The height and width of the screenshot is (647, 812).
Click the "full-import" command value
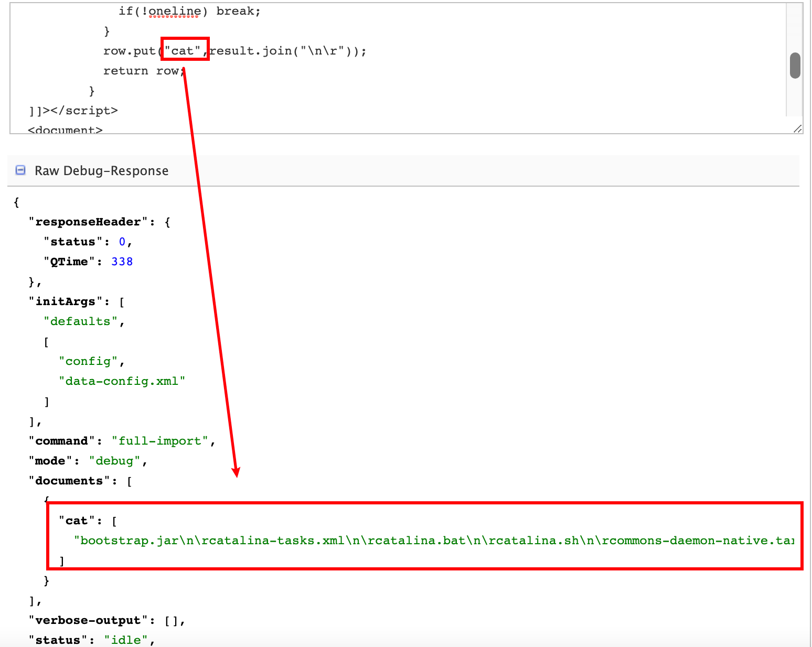pos(160,441)
